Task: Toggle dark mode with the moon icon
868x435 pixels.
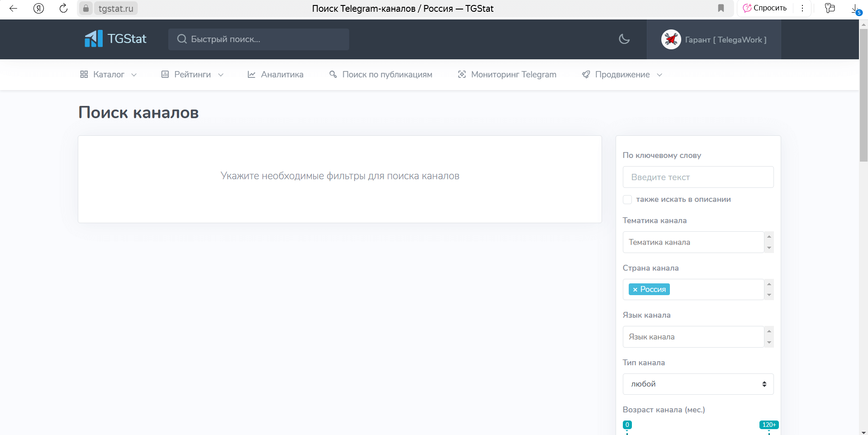Action: pos(624,39)
